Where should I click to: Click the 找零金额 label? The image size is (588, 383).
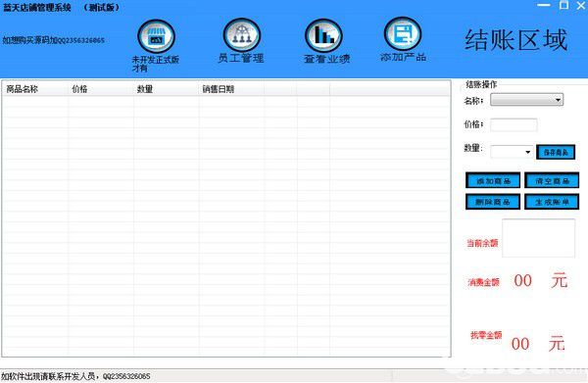click(x=486, y=335)
